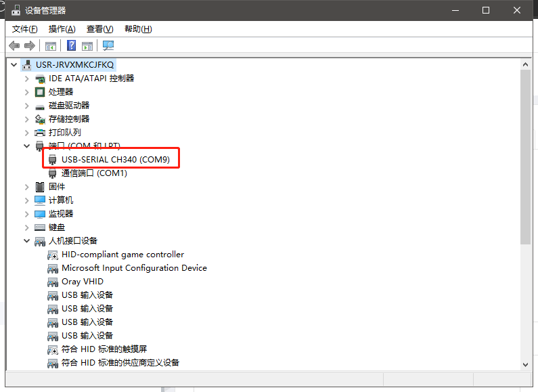Open the blue question mark Help icon
The width and height of the screenshot is (538, 392).
point(71,45)
